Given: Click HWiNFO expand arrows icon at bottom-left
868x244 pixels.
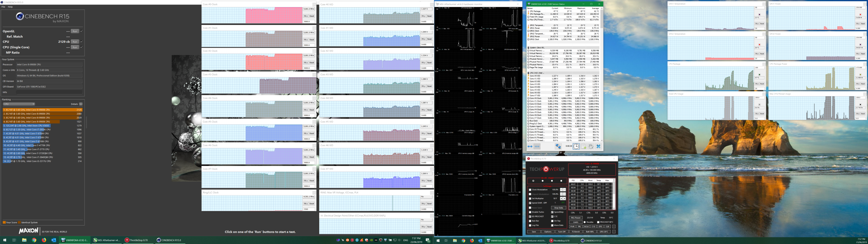Looking at the screenshot, I should (530, 146).
